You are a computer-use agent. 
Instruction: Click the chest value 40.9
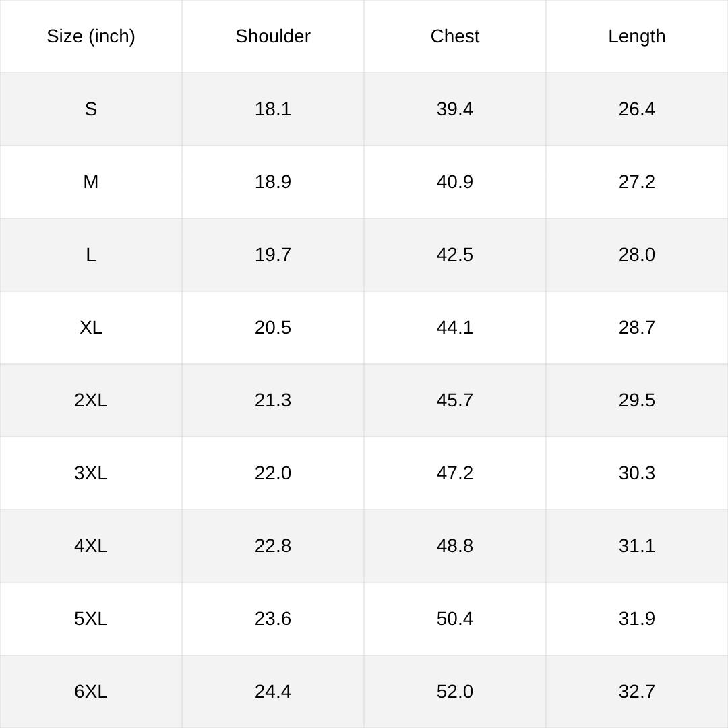click(455, 181)
